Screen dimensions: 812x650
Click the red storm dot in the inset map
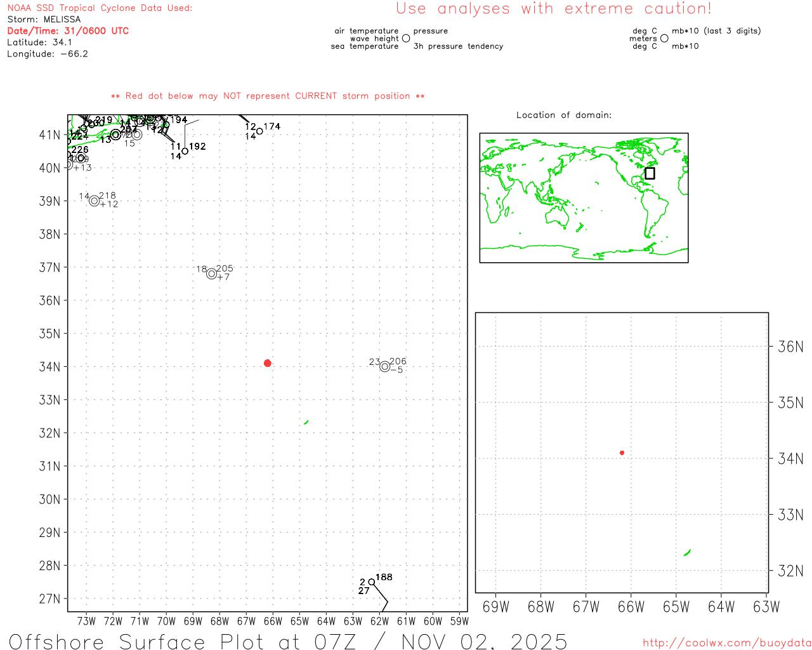click(x=622, y=453)
